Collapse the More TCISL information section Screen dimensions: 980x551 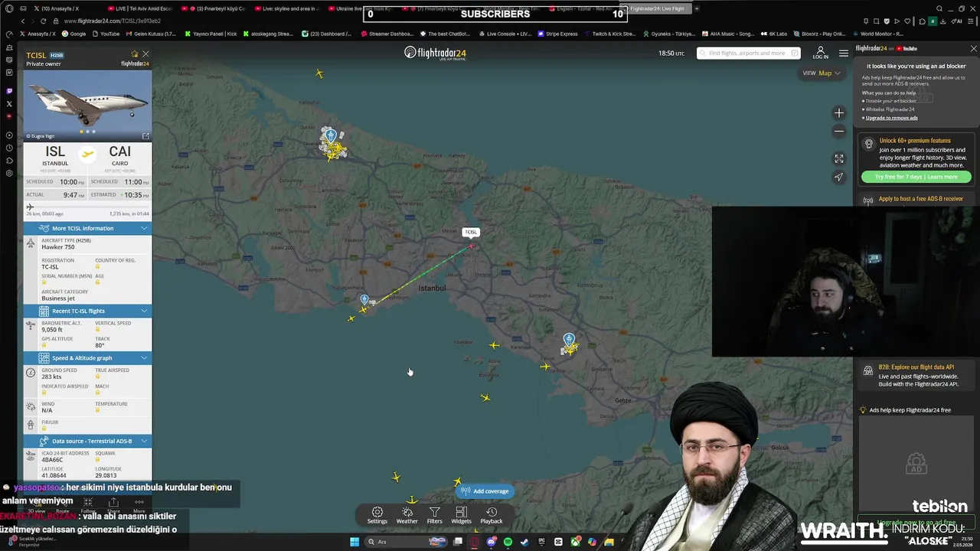click(87, 228)
